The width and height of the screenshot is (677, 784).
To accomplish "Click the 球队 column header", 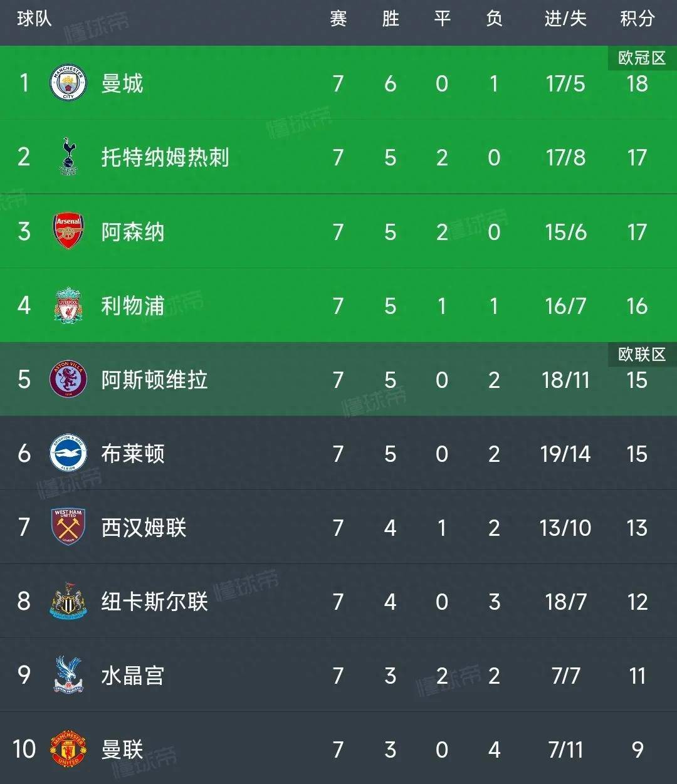I will [x=34, y=19].
